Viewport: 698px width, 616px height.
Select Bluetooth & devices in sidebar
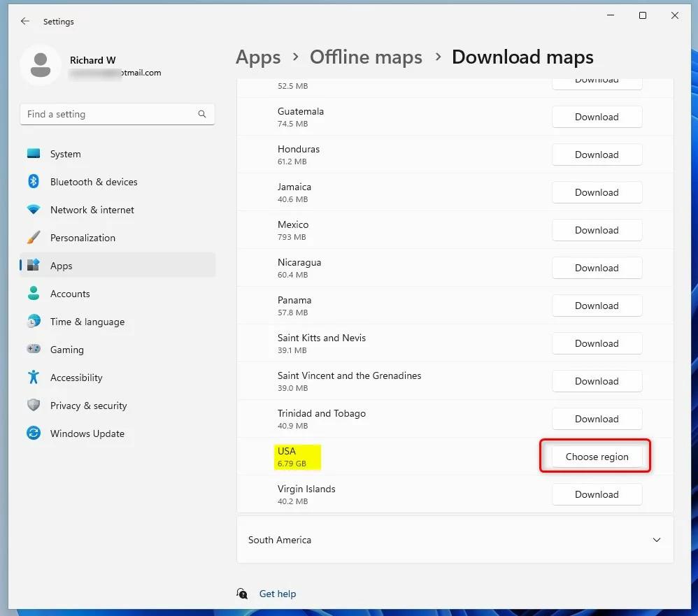coord(94,182)
